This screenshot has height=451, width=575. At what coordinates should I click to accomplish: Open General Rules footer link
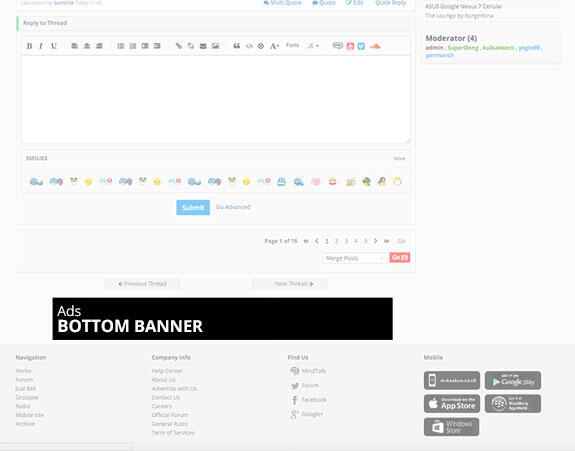tap(170, 424)
